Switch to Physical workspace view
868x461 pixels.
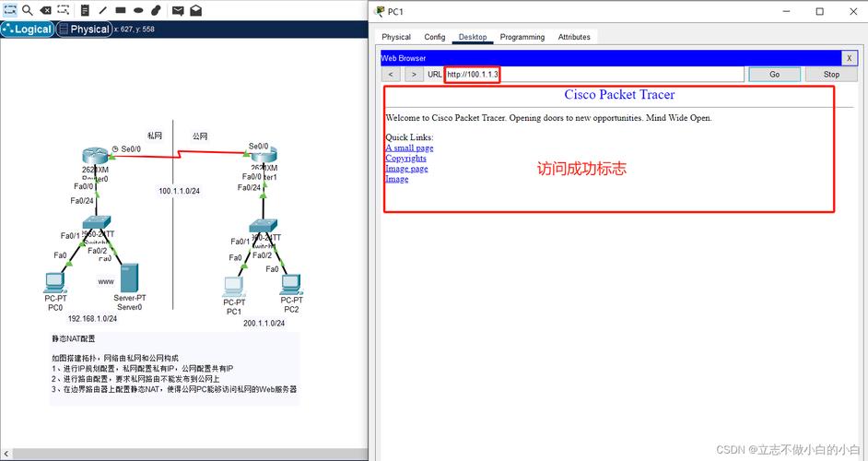84,30
